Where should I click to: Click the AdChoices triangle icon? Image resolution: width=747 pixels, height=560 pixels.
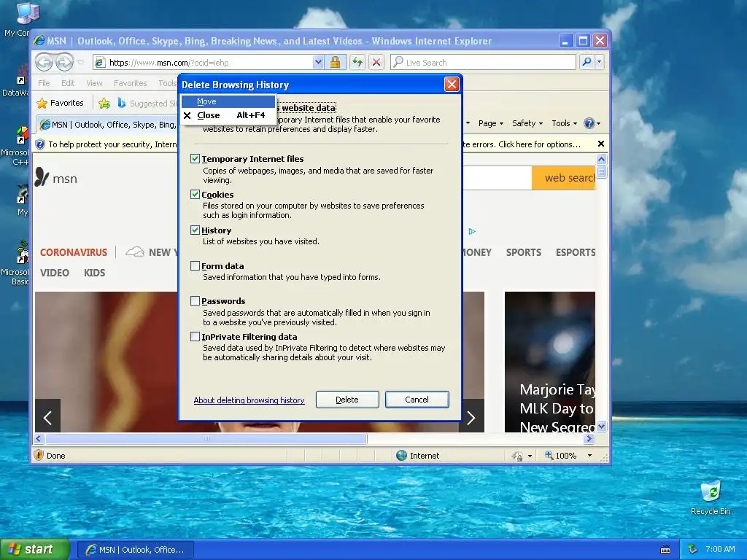(472, 231)
